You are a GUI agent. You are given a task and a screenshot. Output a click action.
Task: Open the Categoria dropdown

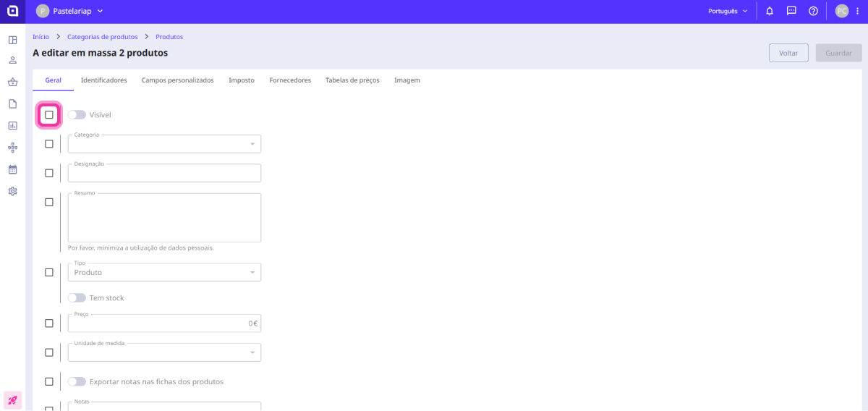pos(164,144)
